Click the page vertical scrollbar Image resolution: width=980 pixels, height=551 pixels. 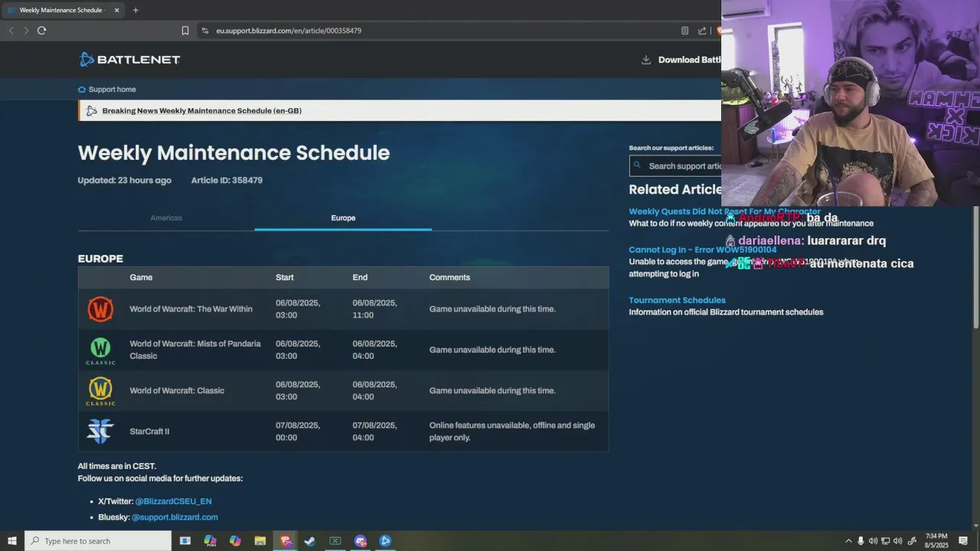tap(976, 268)
